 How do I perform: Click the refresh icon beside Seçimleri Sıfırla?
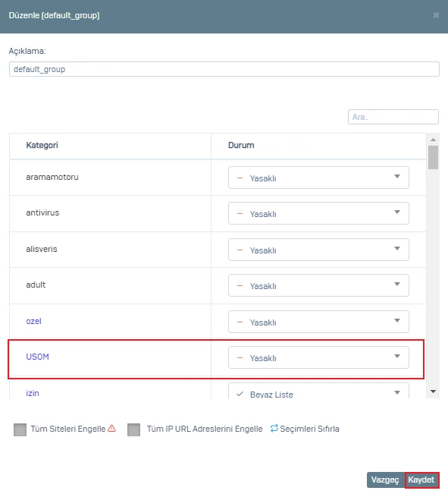point(274,428)
